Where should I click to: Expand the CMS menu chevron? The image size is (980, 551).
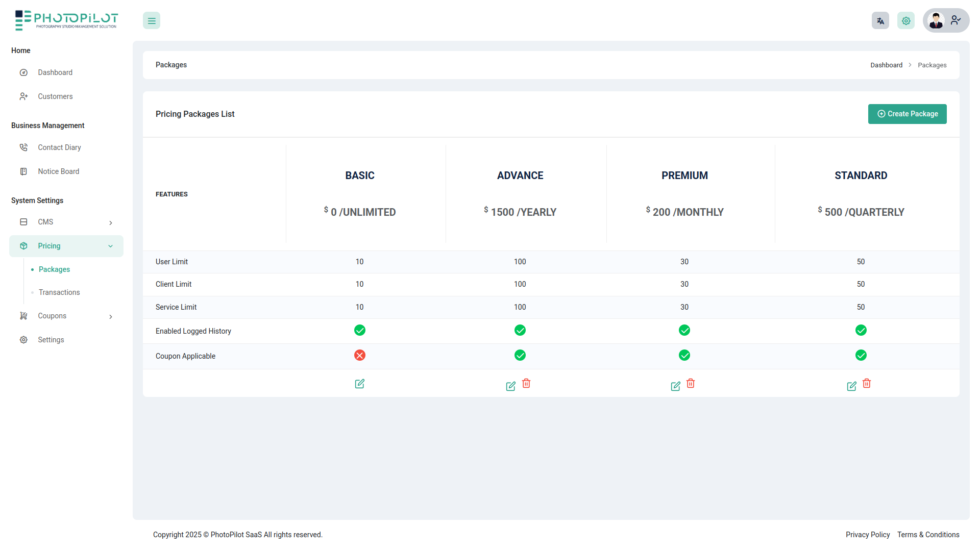coord(111,222)
